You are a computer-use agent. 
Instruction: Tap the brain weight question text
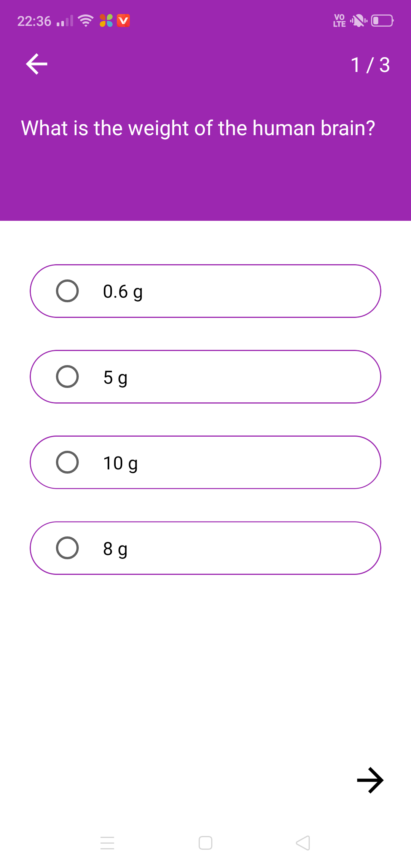point(198,128)
